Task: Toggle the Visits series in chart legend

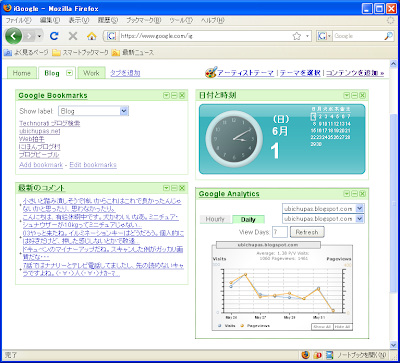Action: pos(228,326)
